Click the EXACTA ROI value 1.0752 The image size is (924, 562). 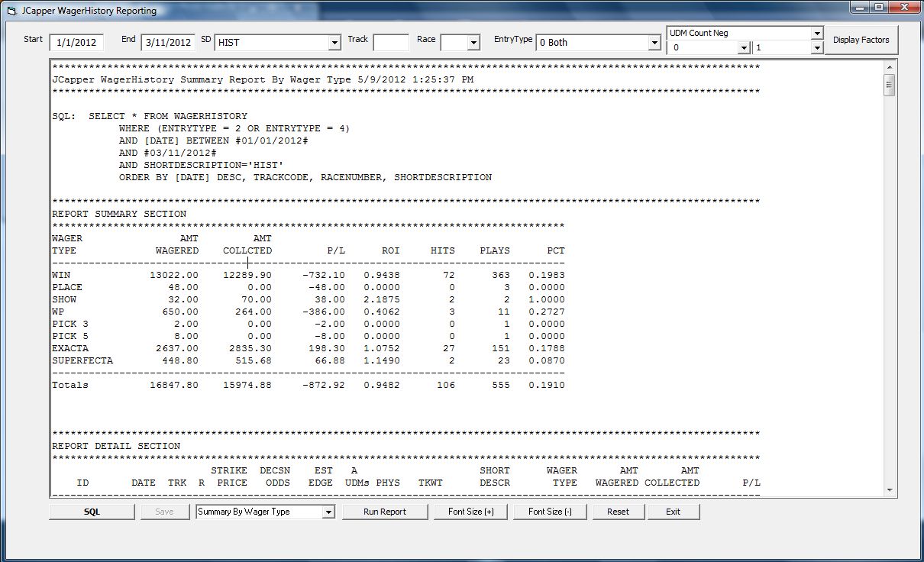tap(382, 348)
